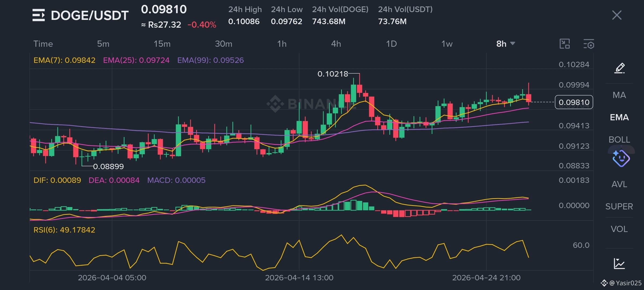Switch to the Time line chart tab

point(43,44)
